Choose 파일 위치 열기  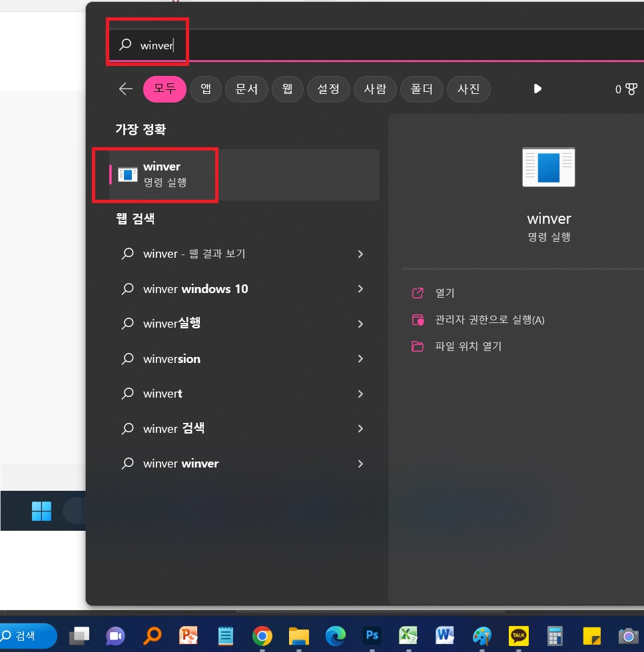point(468,346)
